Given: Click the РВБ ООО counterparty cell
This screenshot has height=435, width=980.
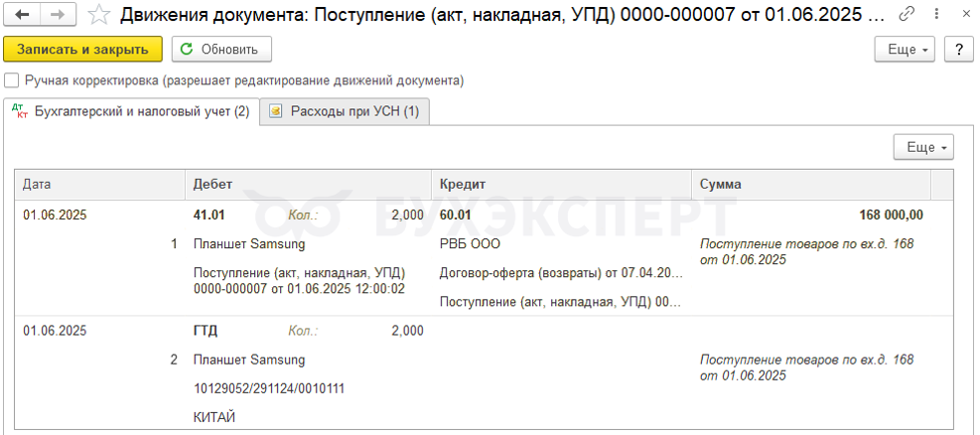Looking at the screenshot, I should (470, 243).
